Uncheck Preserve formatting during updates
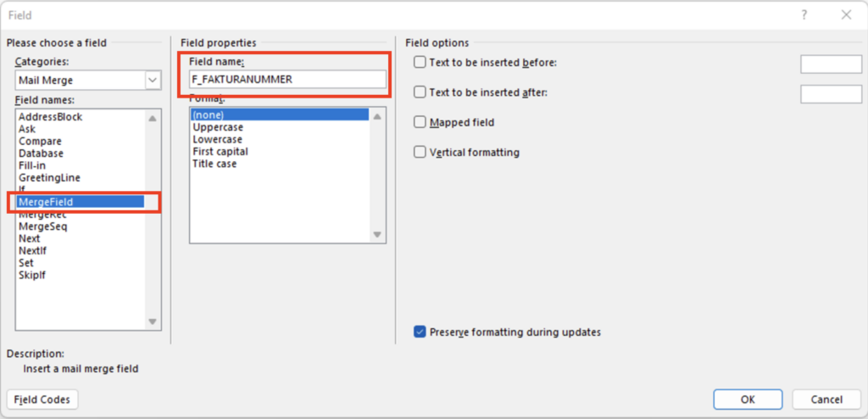 coord(420,332)
